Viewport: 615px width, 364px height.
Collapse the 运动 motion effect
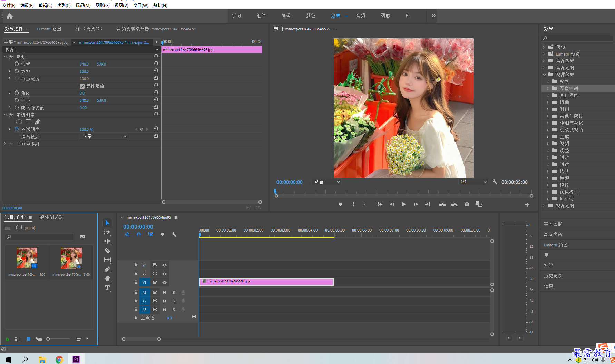pyautogui.click(x=5, y=57)
